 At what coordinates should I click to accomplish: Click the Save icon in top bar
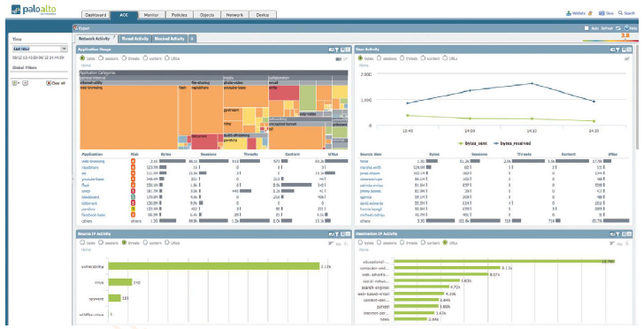click(602, 13)
